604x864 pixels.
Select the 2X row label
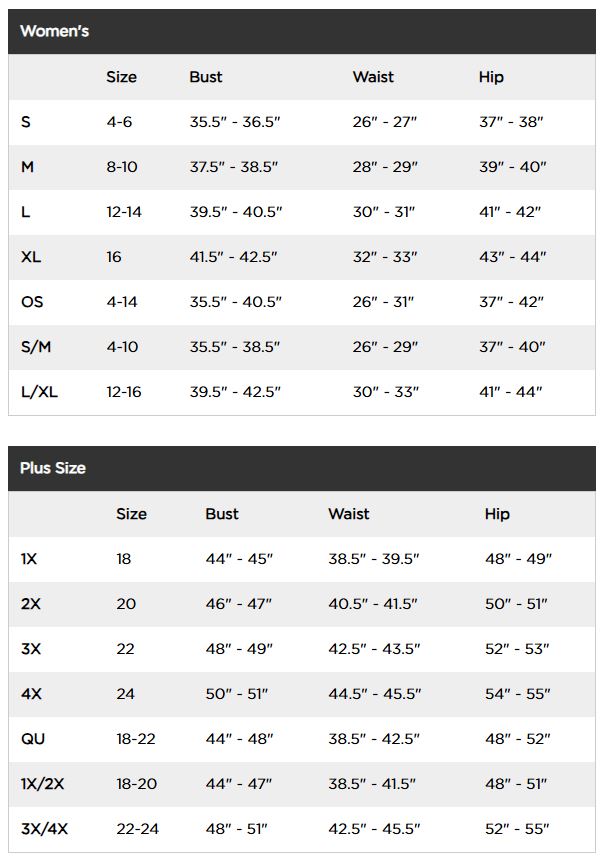(x=31, y=604)
